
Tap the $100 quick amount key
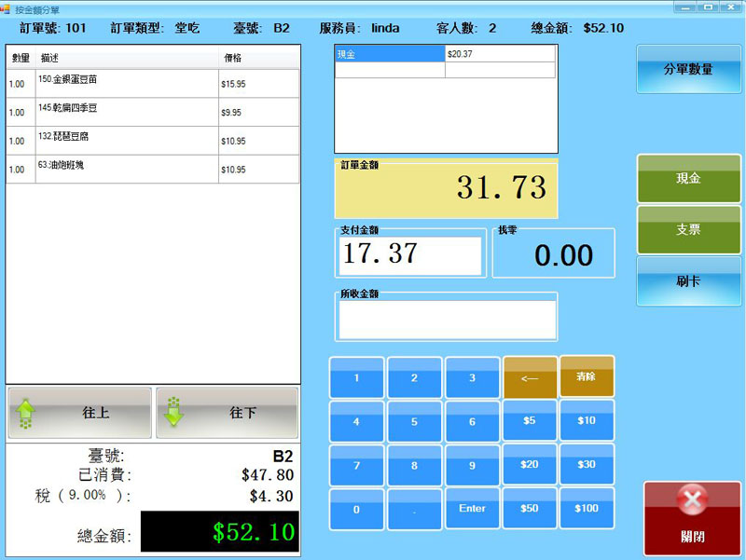[587, 508]
